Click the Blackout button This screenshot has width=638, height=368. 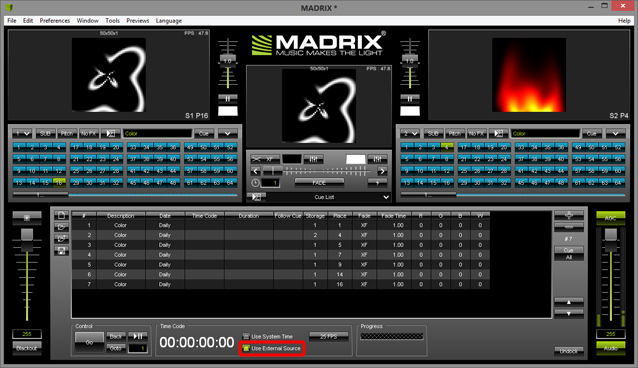click(27, 348)
